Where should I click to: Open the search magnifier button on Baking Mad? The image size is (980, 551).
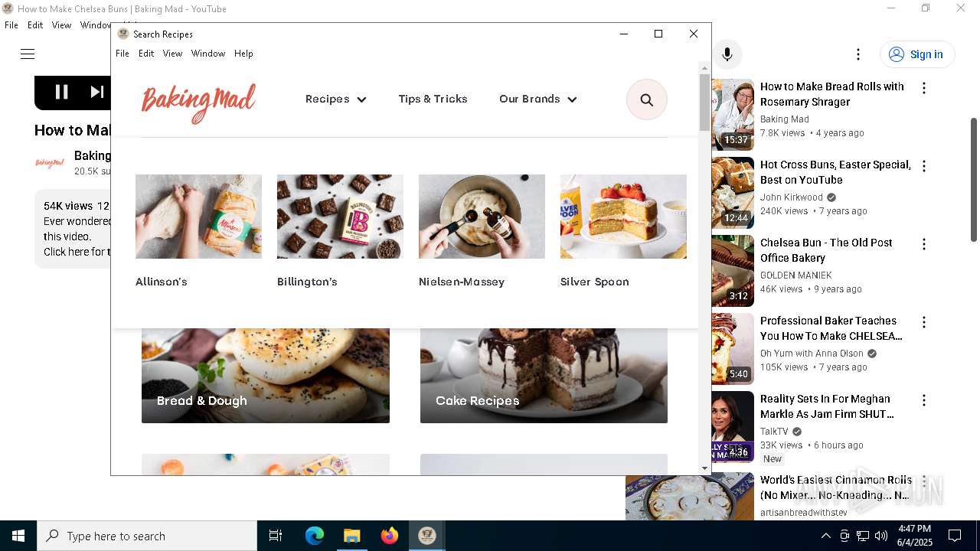click(x=647, y=100)
